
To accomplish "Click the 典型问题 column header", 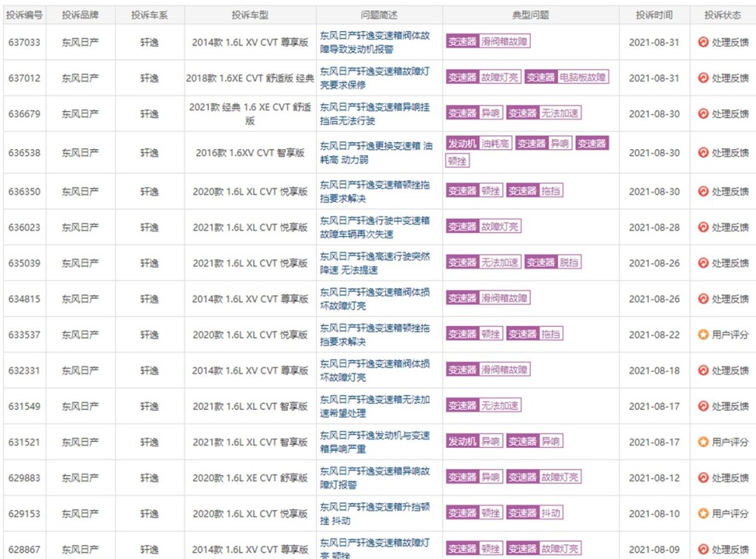I will coord(531,15).
